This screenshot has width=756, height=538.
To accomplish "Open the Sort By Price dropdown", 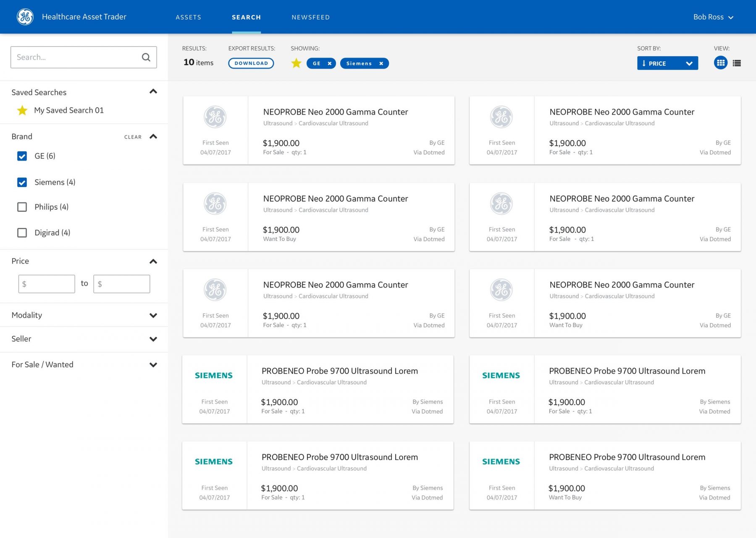I will [667, 63].
